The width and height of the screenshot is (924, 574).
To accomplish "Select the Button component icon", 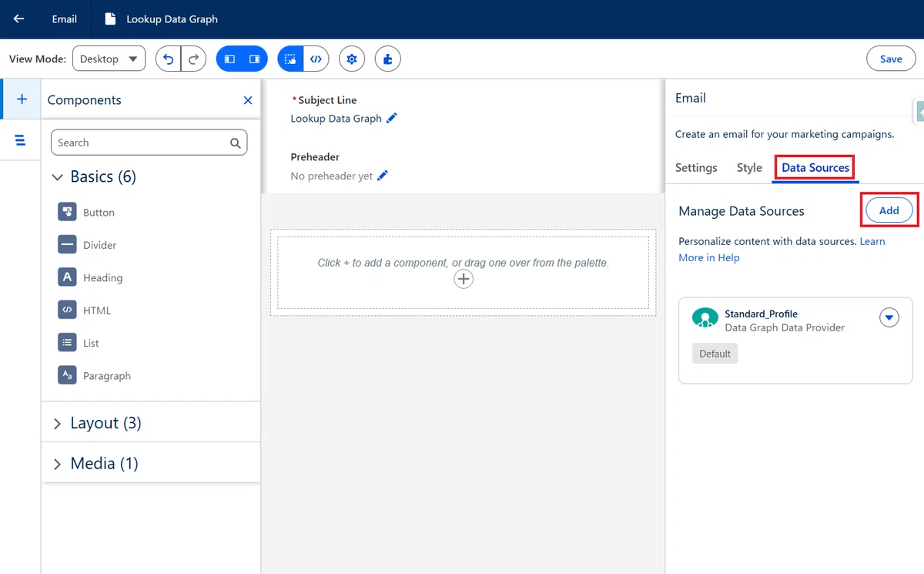I will pos(67,212).
